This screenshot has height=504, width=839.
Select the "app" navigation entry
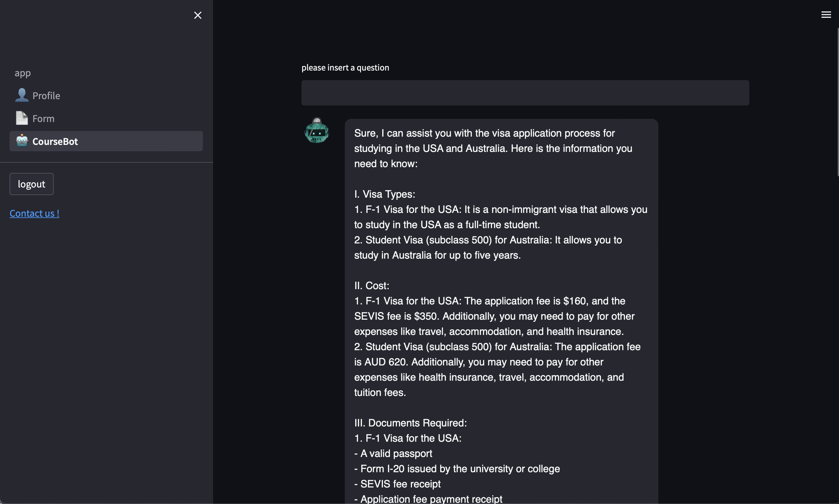pyautogui.click(x=23, y=73)
